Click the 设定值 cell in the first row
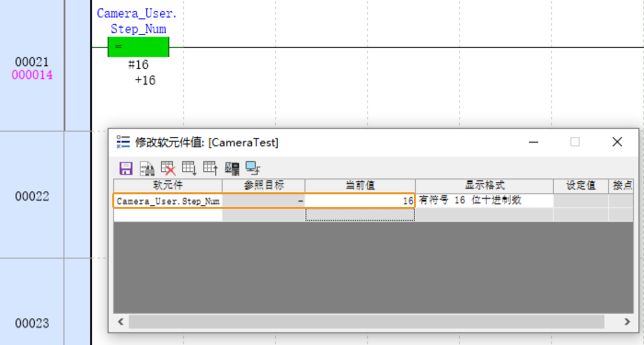644x345 pixels. coord(581,201)
